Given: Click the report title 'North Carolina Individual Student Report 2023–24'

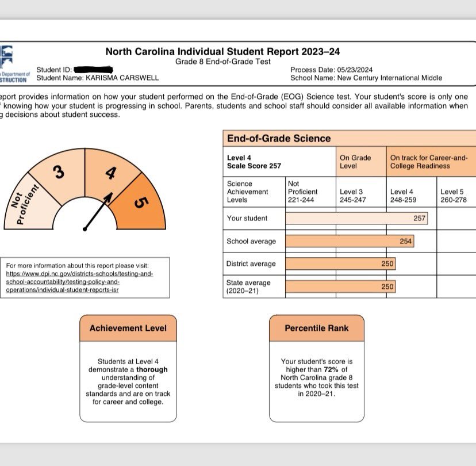Looking at the screenshot, I should pyautogui.click(x=222, y=51).
